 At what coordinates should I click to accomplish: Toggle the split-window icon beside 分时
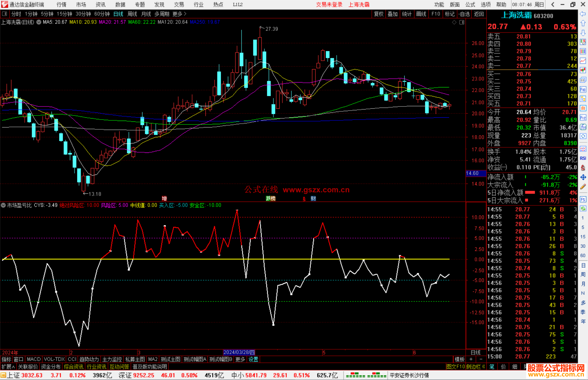click(5, 14)
